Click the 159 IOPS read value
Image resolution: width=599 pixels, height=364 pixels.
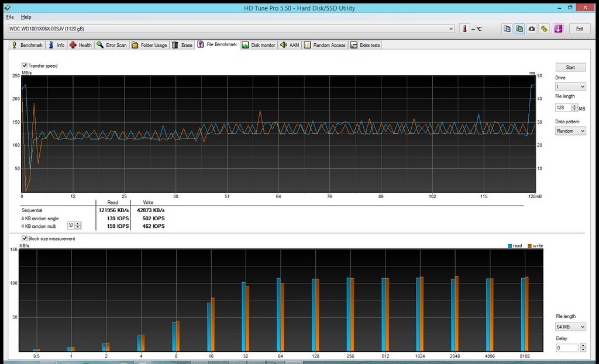click(x=118, y=226)
